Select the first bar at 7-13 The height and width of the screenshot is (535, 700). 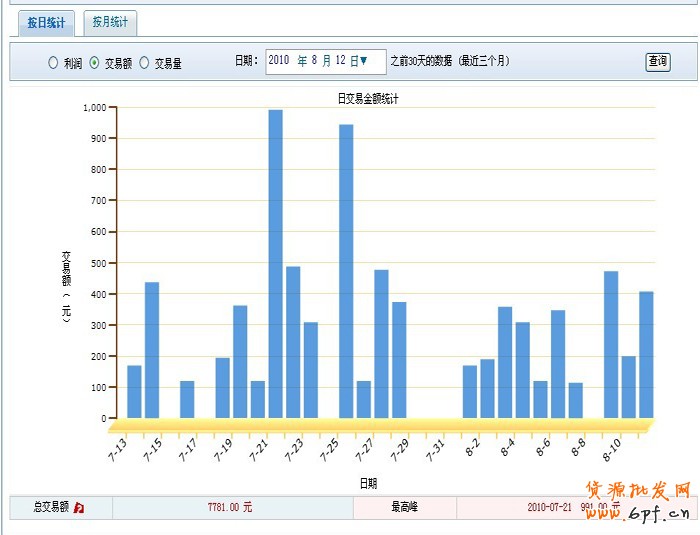134,392
